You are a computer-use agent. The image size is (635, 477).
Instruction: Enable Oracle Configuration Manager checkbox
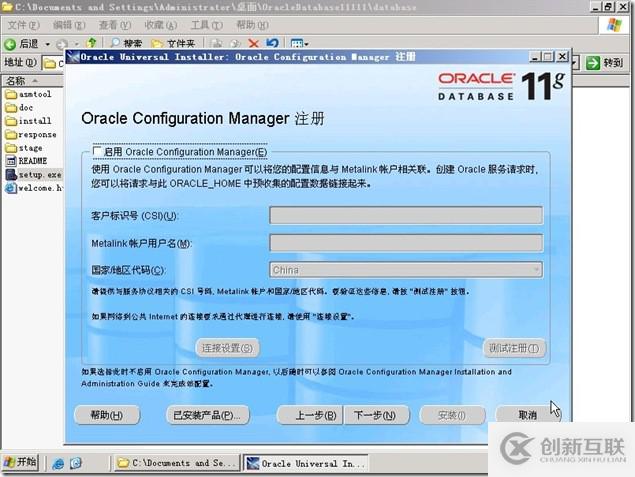[97, 152]
